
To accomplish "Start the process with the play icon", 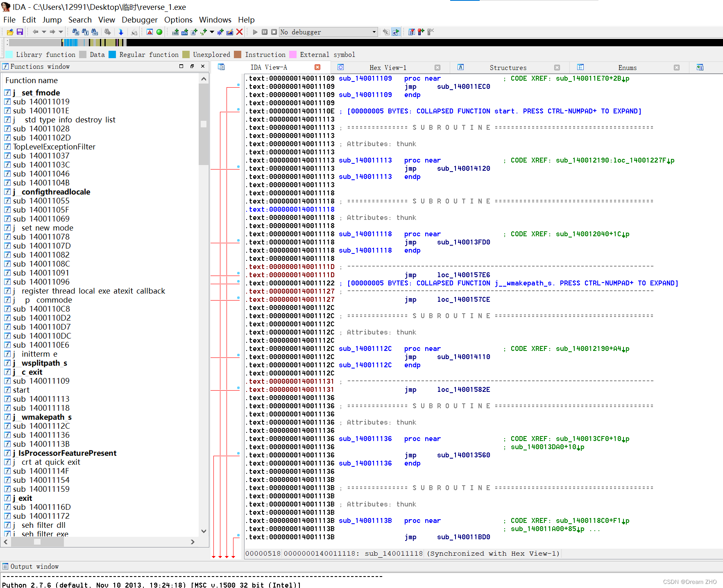I will point(255,32).
